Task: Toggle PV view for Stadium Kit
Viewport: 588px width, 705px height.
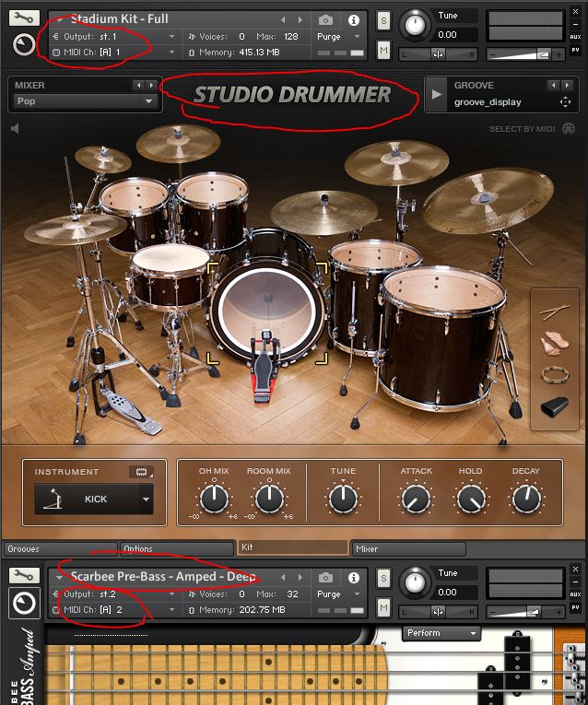Action: coord(575,50)
